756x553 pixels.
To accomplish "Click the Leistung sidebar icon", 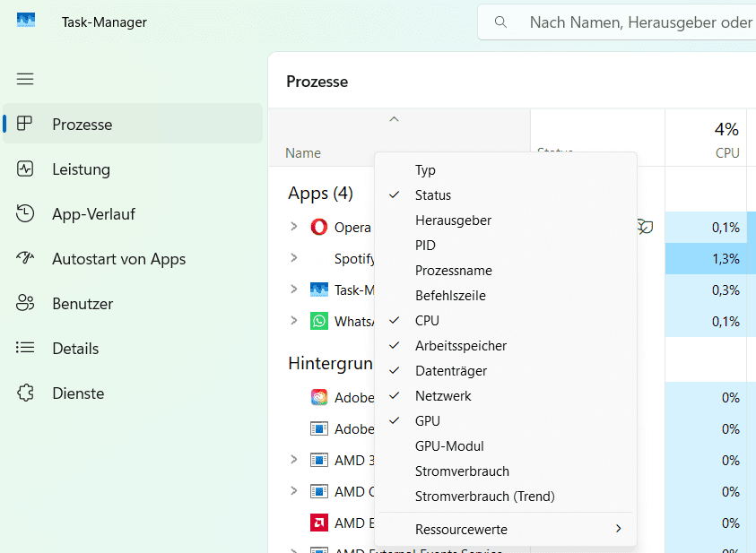I will [x=24, y=168].
